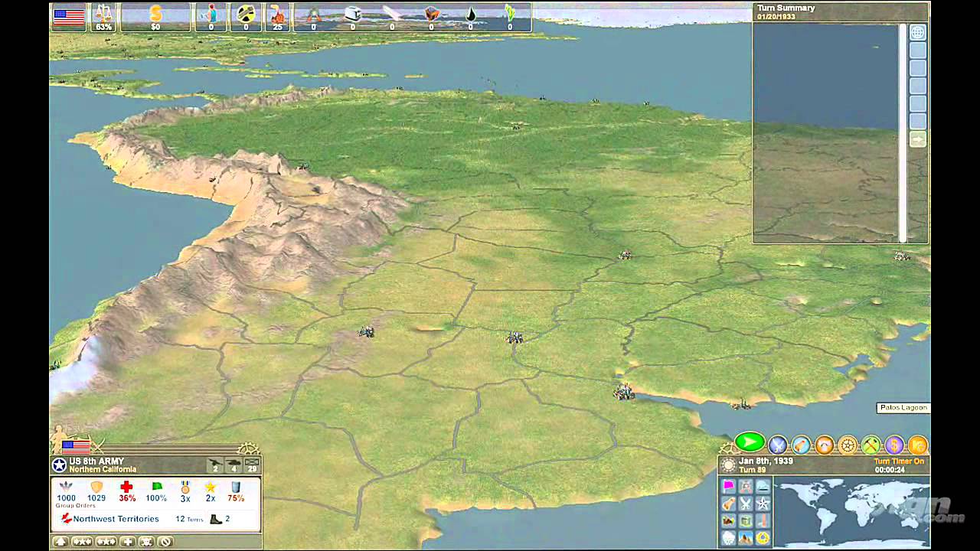Toggle the crossed swords map mode
This screenshot has height=551, width=980.
(746, 504)
